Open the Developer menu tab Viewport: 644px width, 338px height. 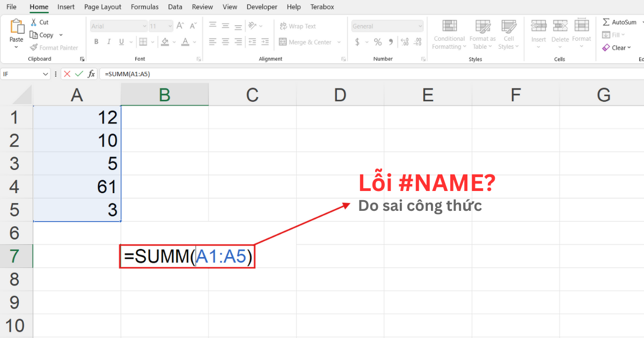click(x=262, y=6)
